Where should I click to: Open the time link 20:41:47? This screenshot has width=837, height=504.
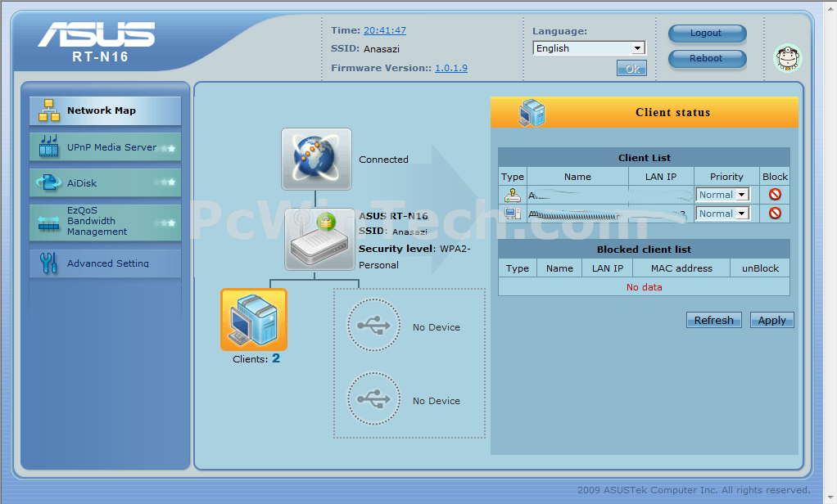coord(385,30)
